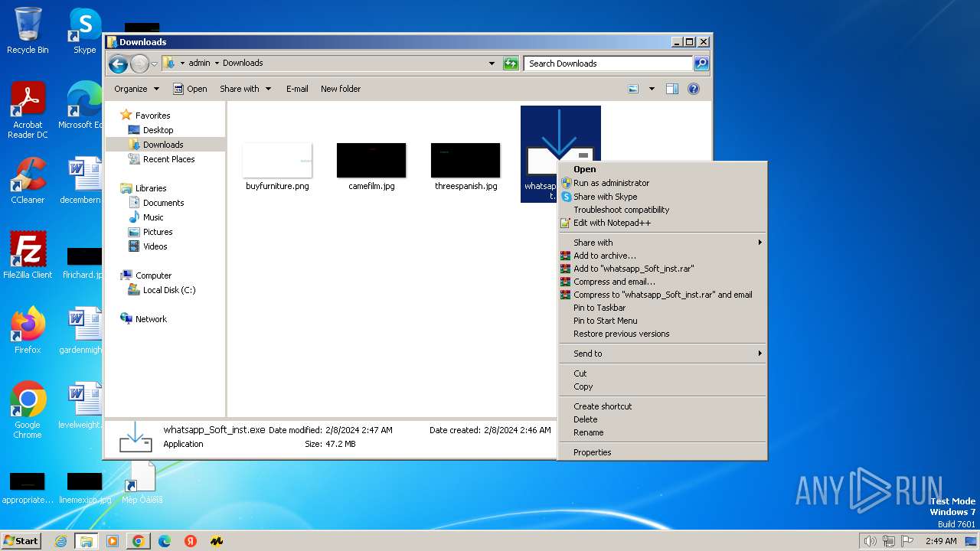Screen dimensions: 980x551
Task: Expand the Send to submenu
Action: pos(662,354)
